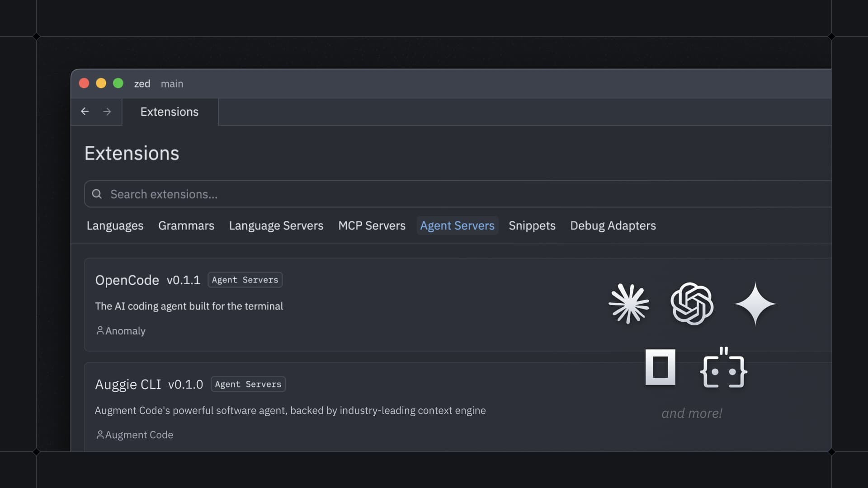Select the MCP Servers filter

click(x=372, y=225)
